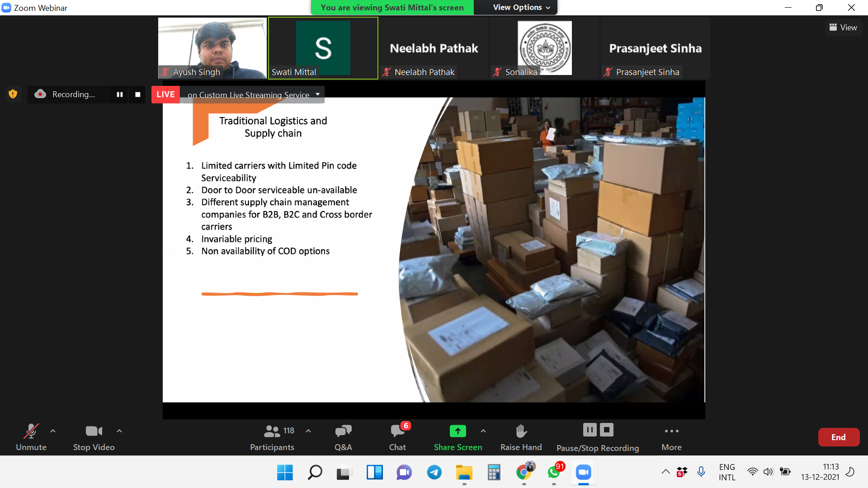Open Windows Start menu
Viewport: 868px width, 488px height.
285,473
